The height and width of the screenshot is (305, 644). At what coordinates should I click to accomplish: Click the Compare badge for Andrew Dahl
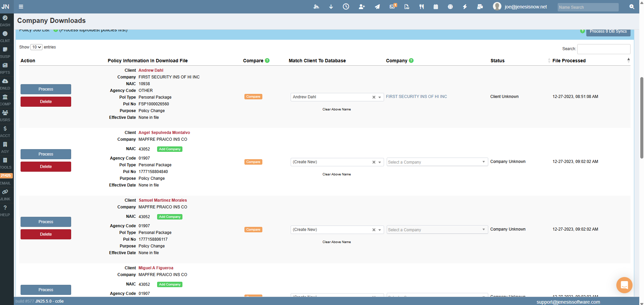point(253,97)
